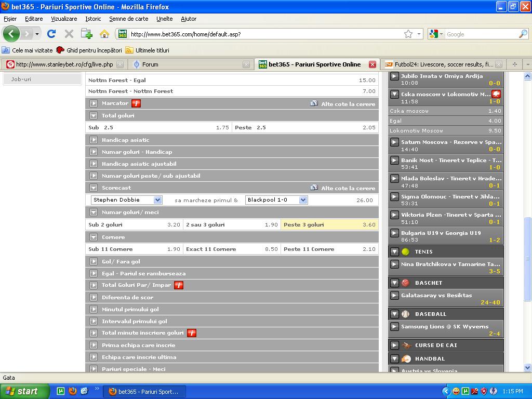The image size is (532, 399).
Task: Click the info icon beside Total minute inscriere goluri
Action: point(192,333)
